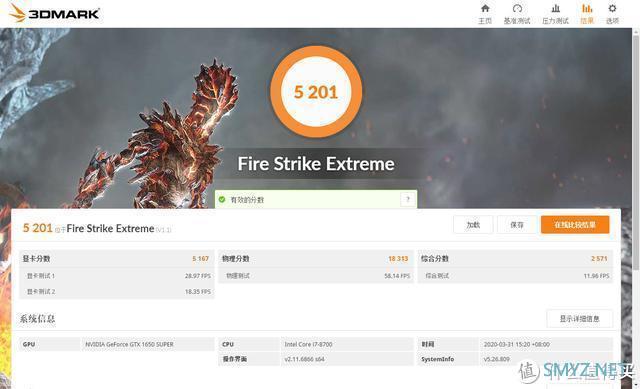The width and height of the screenshot is (640, 389).
Task: Click the graphics score value 5 167
Action: click(200, 258)
